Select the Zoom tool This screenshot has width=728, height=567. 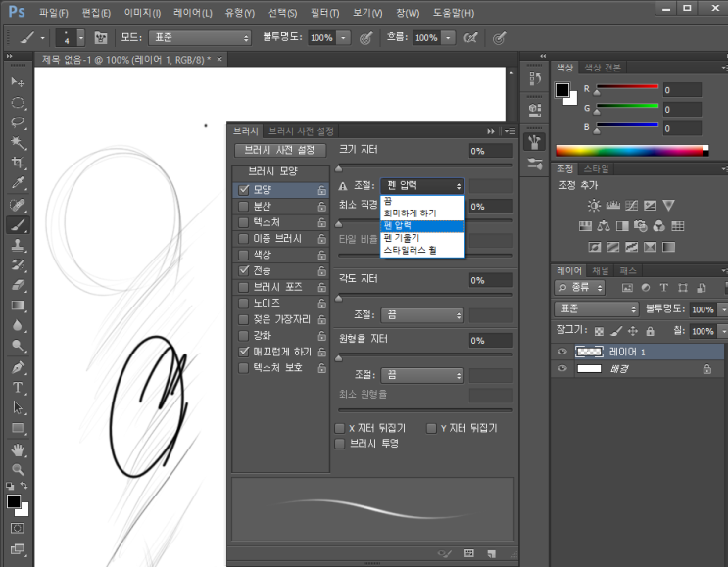(x=18, y=470)
